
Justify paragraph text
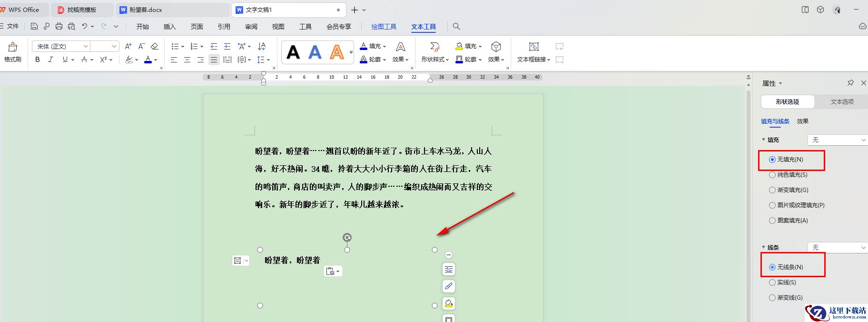tap(214, 60)
